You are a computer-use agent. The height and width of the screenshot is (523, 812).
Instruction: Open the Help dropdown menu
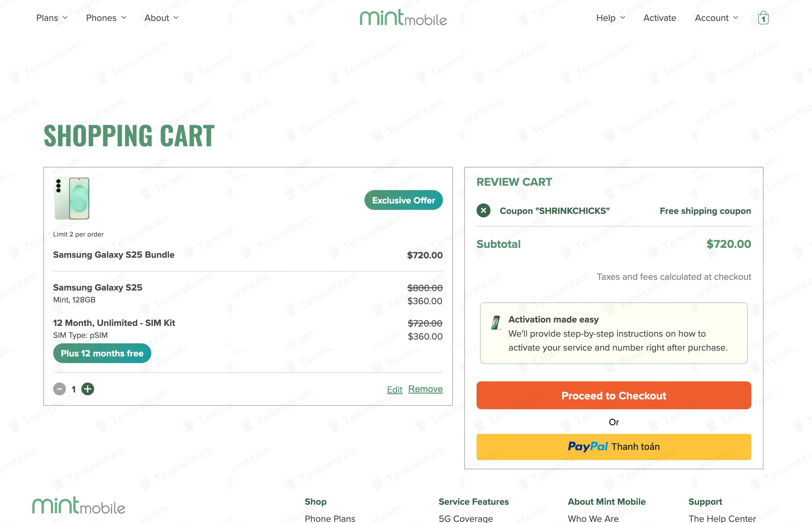(x=610, y=18)
